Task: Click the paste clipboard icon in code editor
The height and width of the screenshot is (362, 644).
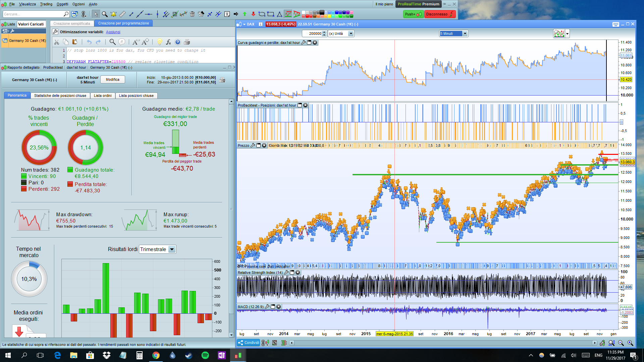Action: click(x=75, y=42)
